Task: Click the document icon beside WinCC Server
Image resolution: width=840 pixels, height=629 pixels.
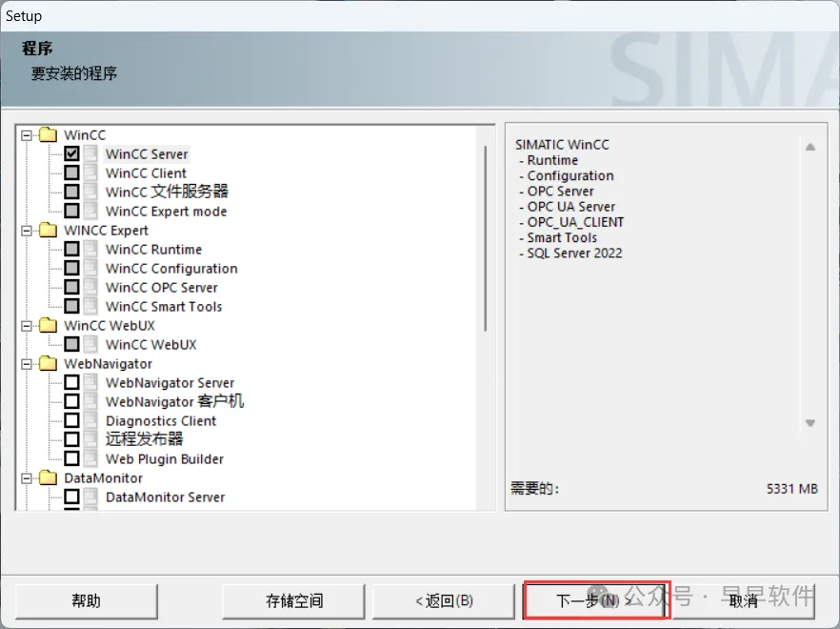Action: (x=90, y=153)
